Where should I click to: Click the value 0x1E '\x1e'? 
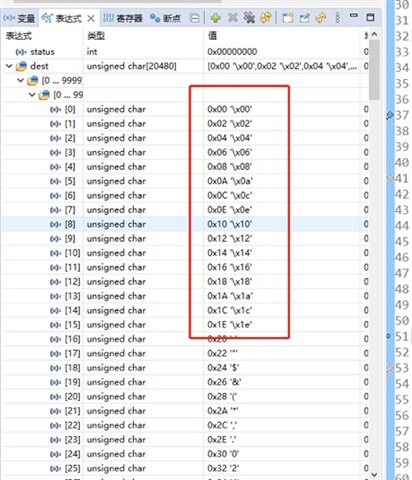pyautogui.click(x=230, y=325)
